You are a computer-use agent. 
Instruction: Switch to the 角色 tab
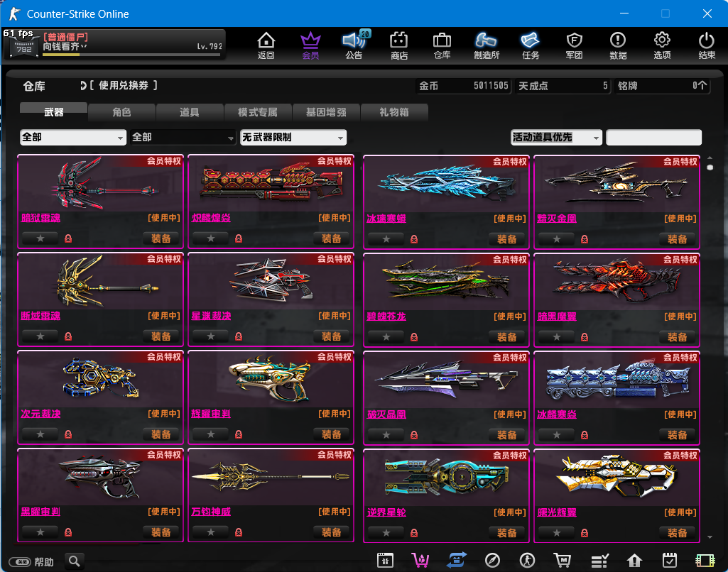click(x=121, y=112)
